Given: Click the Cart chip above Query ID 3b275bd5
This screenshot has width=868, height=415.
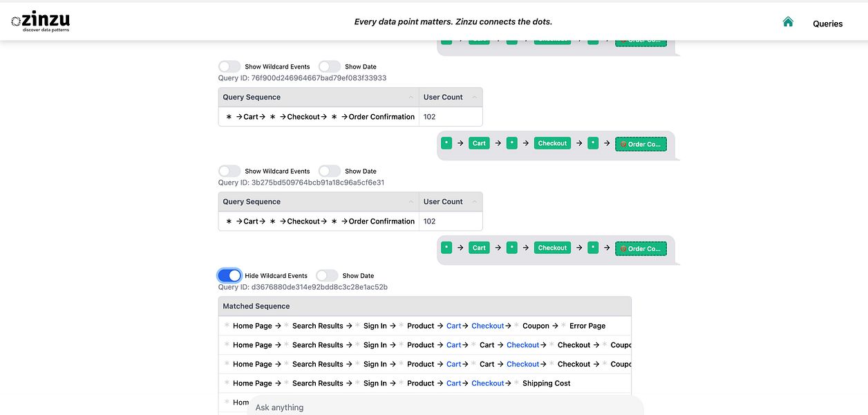Looking at the screenshot, I should pyautogui.click(x=479, y=143).
